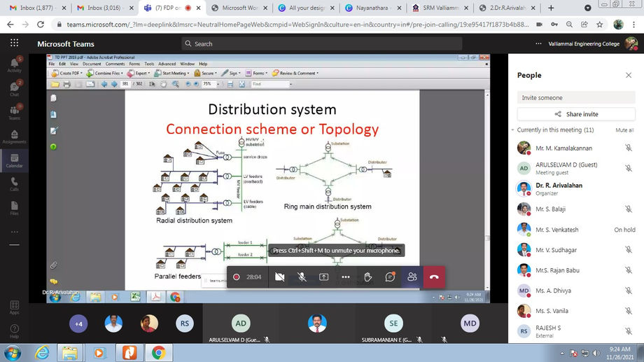
Task: Show more apps ellipsis in sidebar
Action: click(x=15, y=232)
